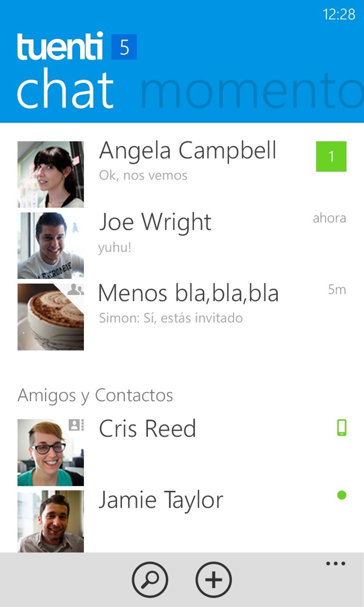Tap contact card icon on Cris Reed's photo
364x607 pixels.
click(x=76, y=425)
